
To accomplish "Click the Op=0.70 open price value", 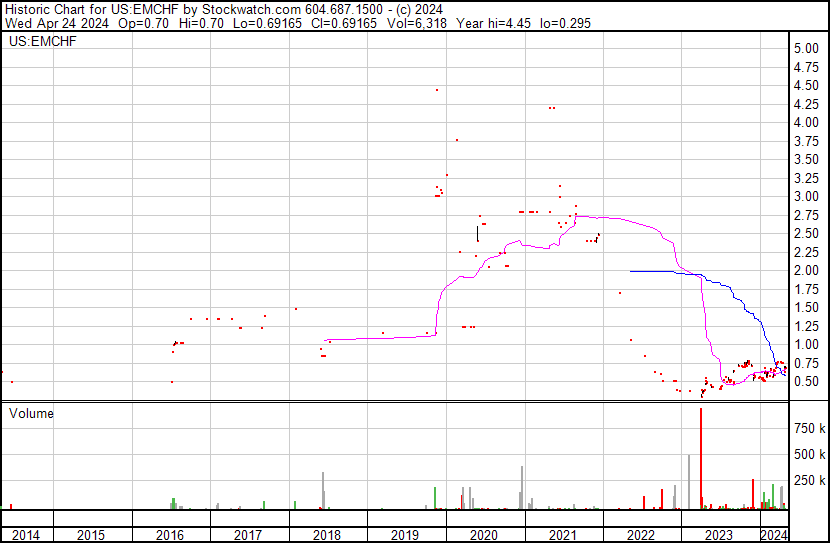I will [143, 23].
